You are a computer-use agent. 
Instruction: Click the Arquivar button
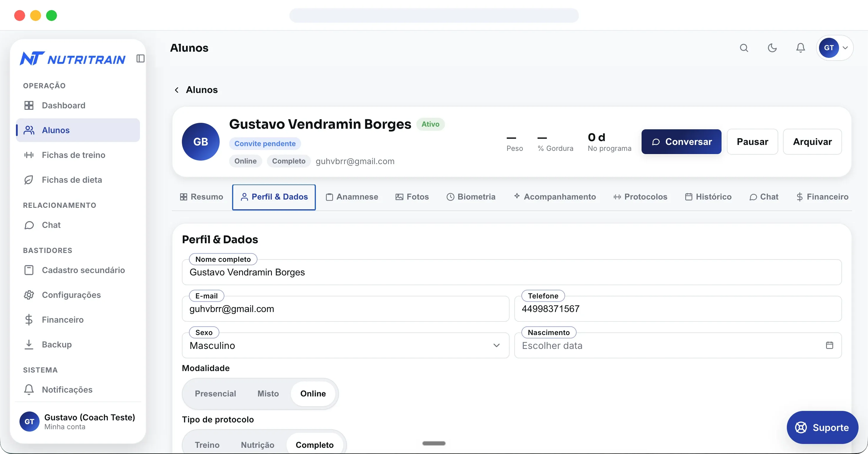[812, 142]
